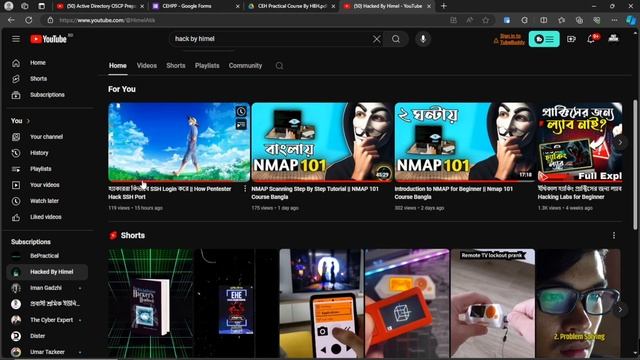Expand the You section chevron
Image resolution: width=640 pixels, height=360 pixels.
click(28, 121)
